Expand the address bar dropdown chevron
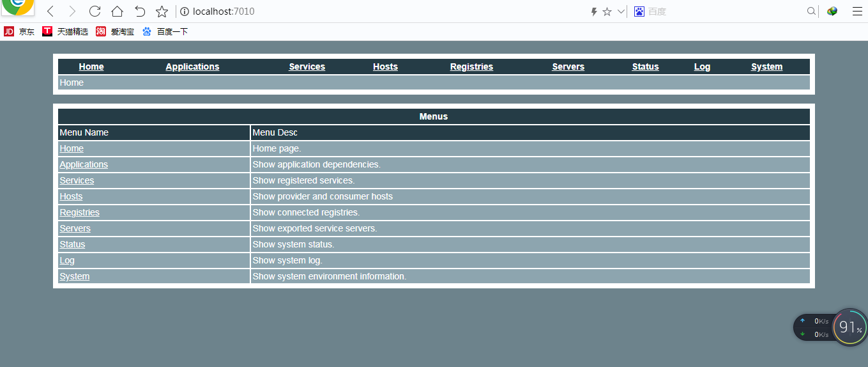 tap(621, 12)
